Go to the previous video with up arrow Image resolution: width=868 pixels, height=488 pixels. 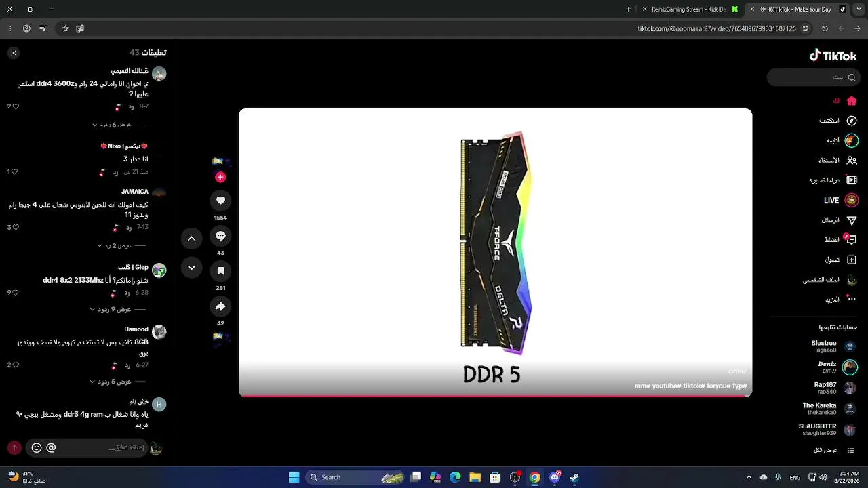click(x=192, y=239)
